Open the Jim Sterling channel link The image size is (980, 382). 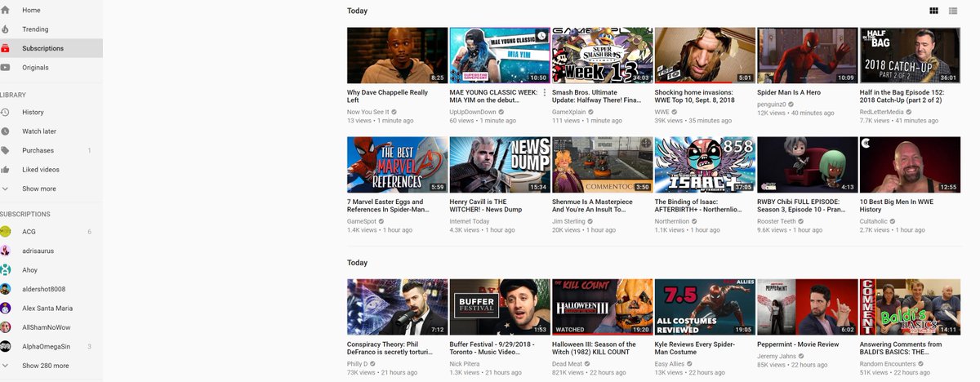(x=569, y=220)
